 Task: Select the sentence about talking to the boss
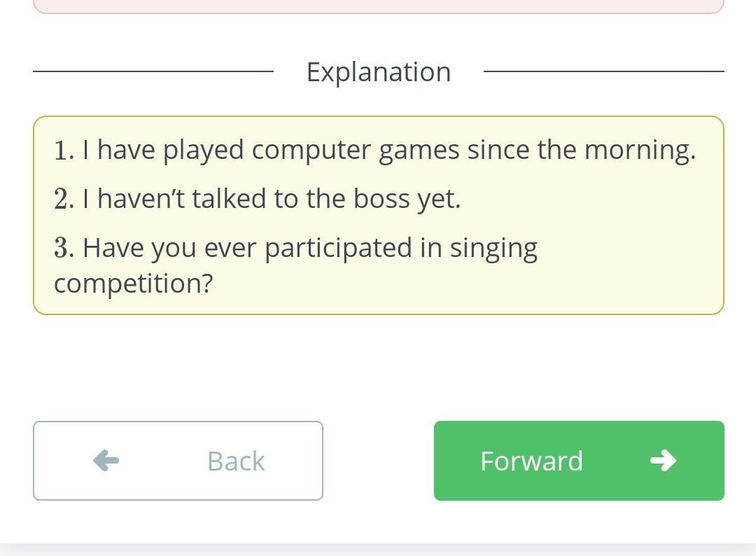(x=258, y=199)
